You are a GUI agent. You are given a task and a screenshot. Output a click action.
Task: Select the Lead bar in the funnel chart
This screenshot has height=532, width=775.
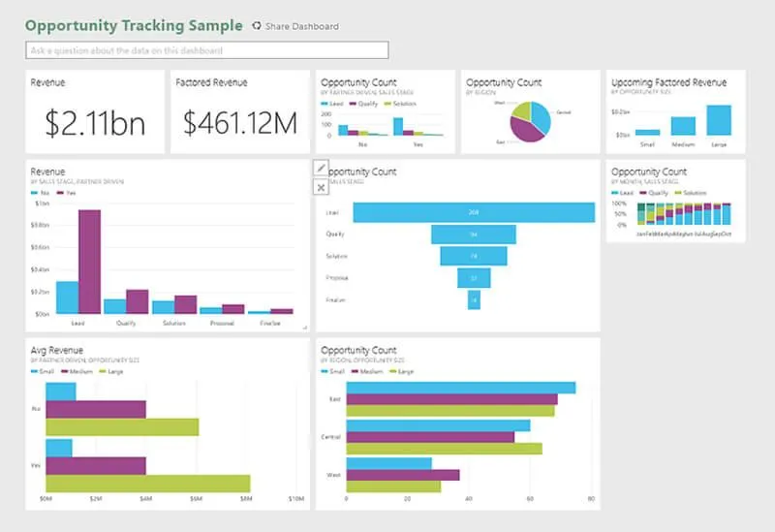pos(474,212)
